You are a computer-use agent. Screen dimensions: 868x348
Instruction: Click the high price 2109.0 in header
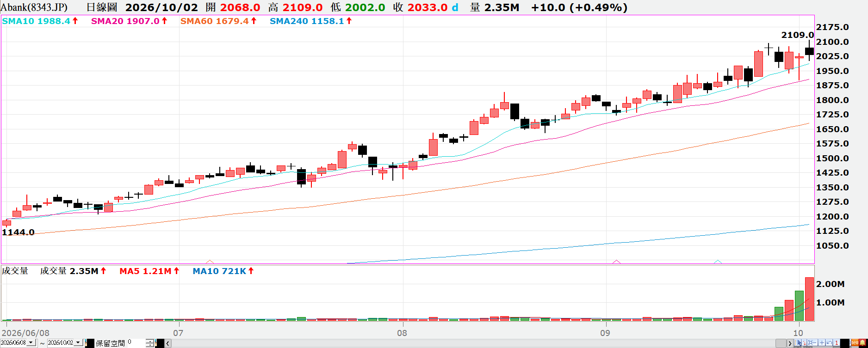point(303,7)
